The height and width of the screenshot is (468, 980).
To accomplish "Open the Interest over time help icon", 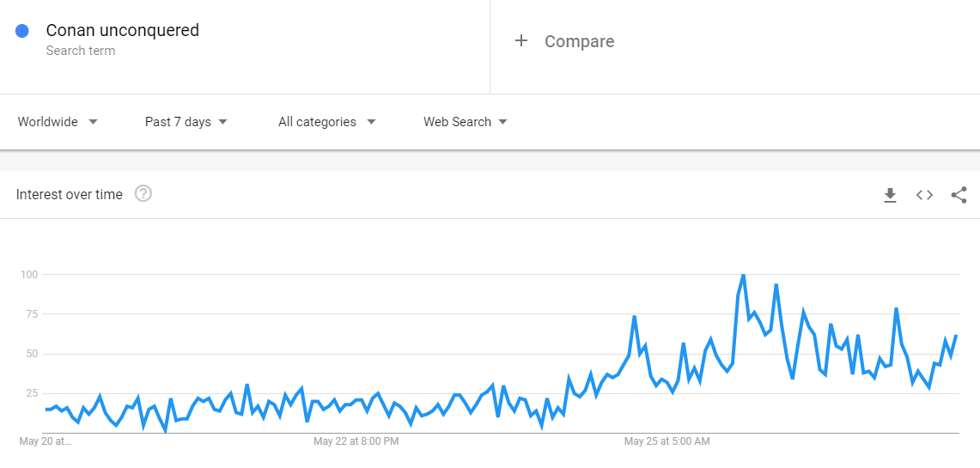I will point(143,194).
